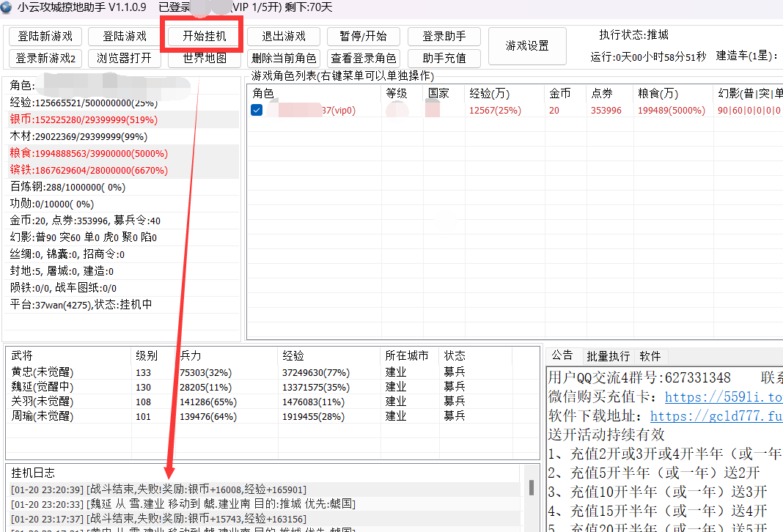The height and width of the screenshot is (532, 783).
Task: Click the app icon in title bar
Action: pyautogui.click(x=7, y=7)
